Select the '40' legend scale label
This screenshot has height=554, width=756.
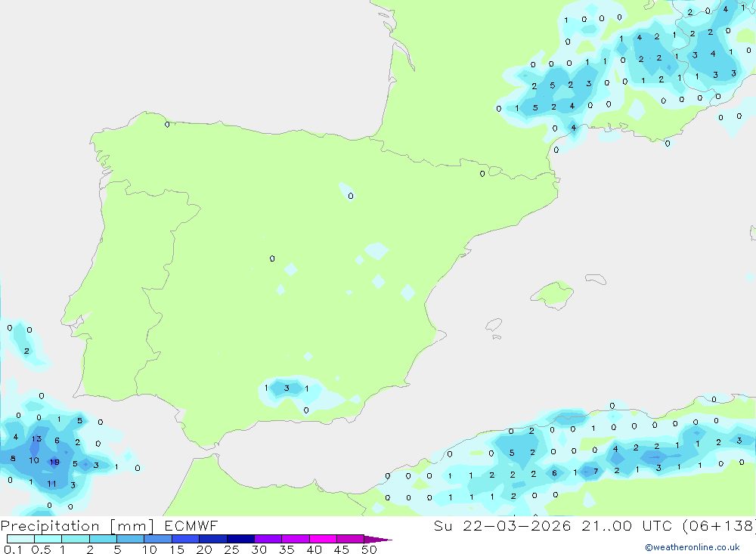tap(314, 549)
